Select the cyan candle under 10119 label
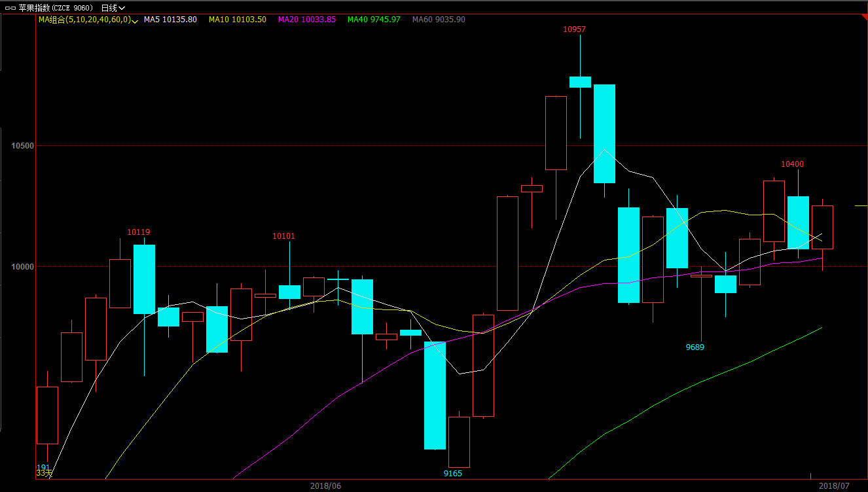 144,279
